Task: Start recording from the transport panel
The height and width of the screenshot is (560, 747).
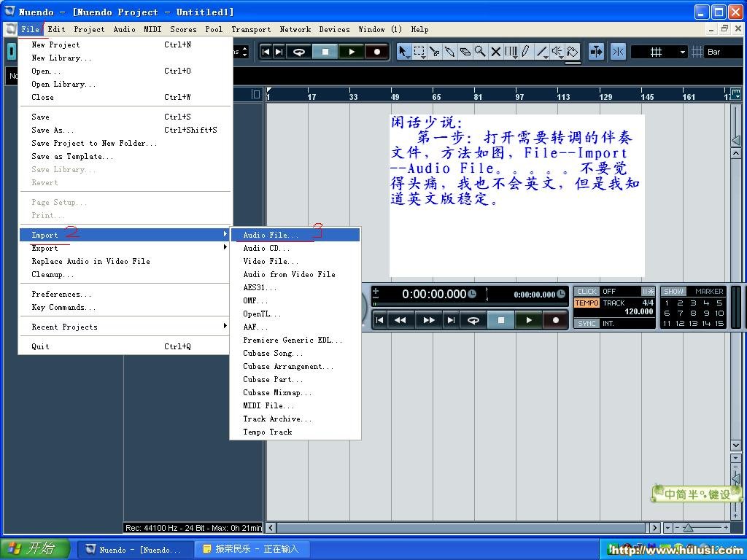Action: pyautogui.click(x=555, y=320)
